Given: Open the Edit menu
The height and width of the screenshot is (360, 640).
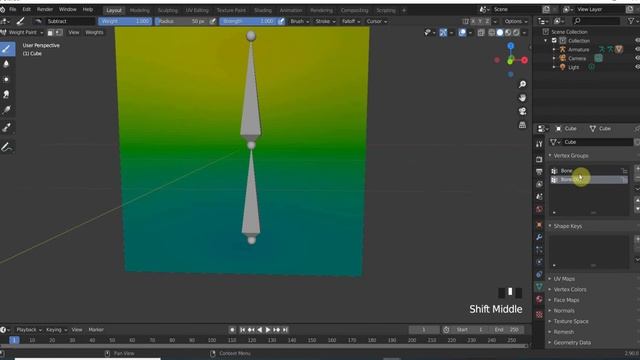Looking at the screenshot, I should pyautogui.click(x=27, y=9).
